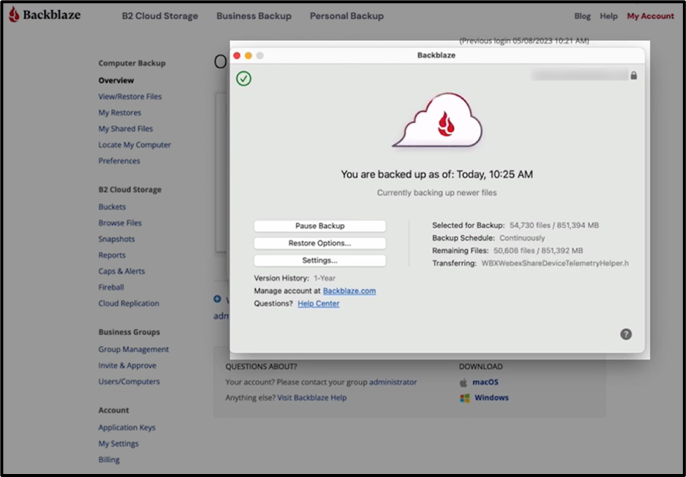Open Preferences in sidebar
686x477 pixels.
pos(119,161)
